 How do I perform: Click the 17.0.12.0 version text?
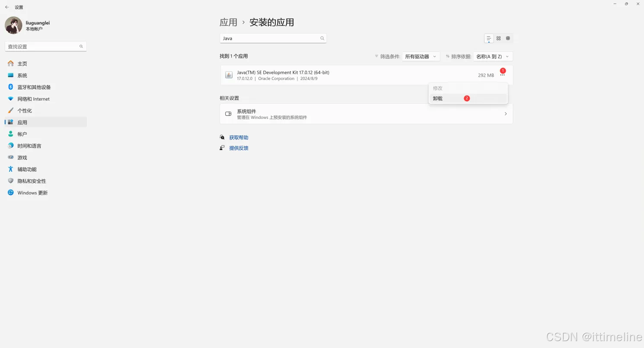(245, 79)
